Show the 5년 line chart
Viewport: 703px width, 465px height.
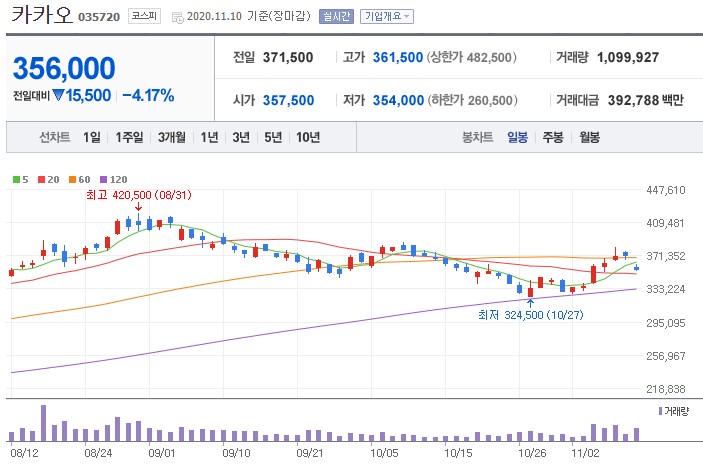pos(273,137)
